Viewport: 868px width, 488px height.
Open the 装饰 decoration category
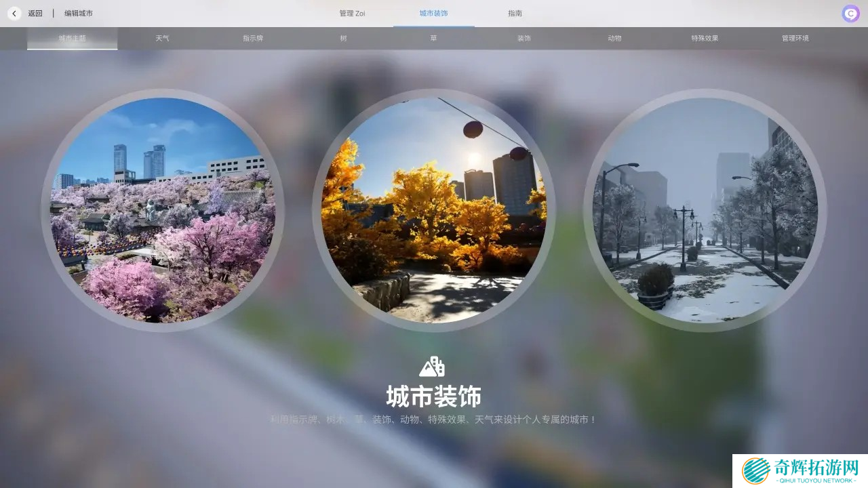524,39
